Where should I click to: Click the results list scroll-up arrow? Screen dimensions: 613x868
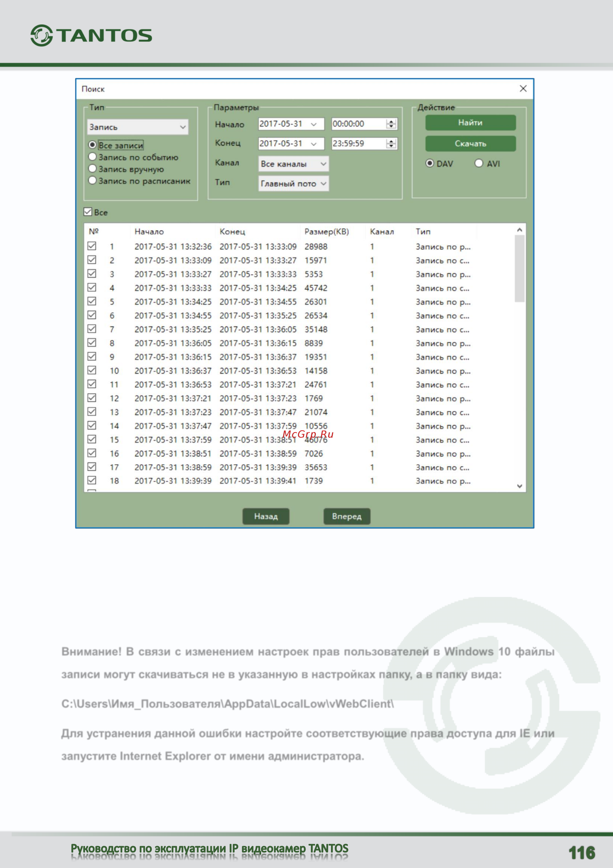click(x=520, y=230)
